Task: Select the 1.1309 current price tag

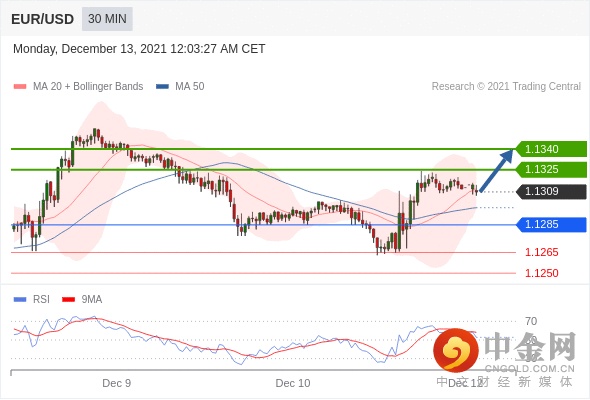Action: [x=551, y=192]
